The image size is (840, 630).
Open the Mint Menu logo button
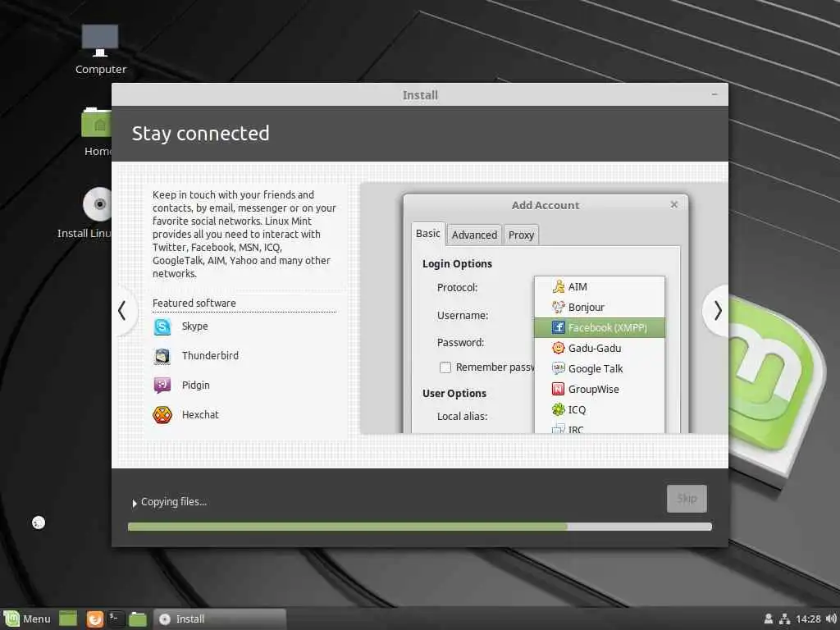click(x=11, y=619)
